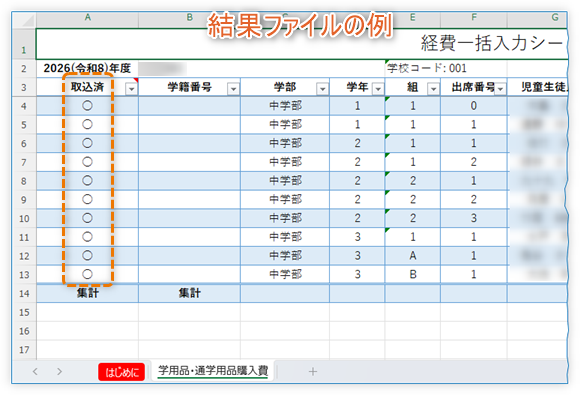Click the empty 学籍番号 cell in row 5
The width and height of the screenshot is (580, 395).
189,125
